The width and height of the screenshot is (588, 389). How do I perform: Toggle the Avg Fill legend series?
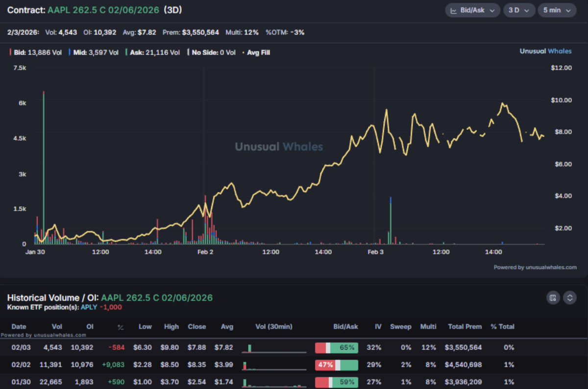coord(256,52)
